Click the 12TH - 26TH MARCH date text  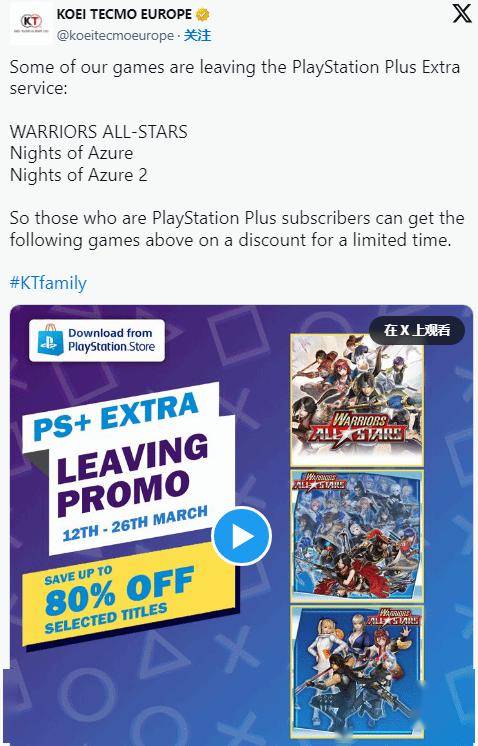pyautogui.click(x=136, y=523)
